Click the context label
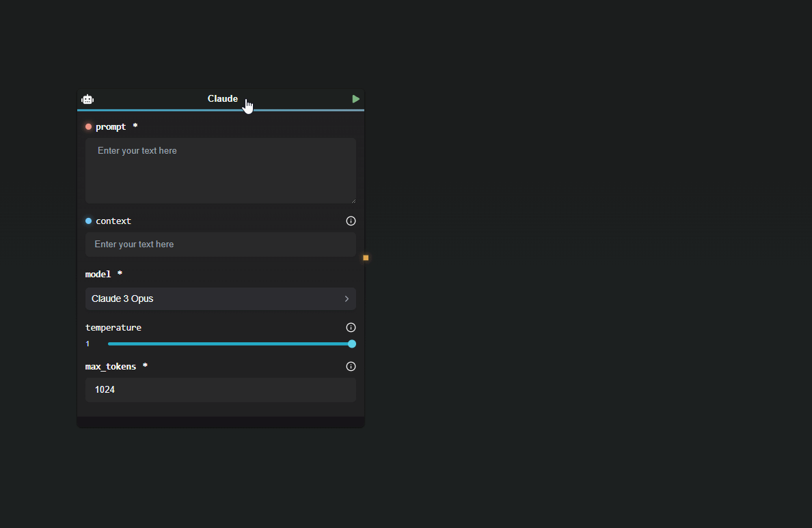Screen dimensions: 812x528 pos(113,221)
